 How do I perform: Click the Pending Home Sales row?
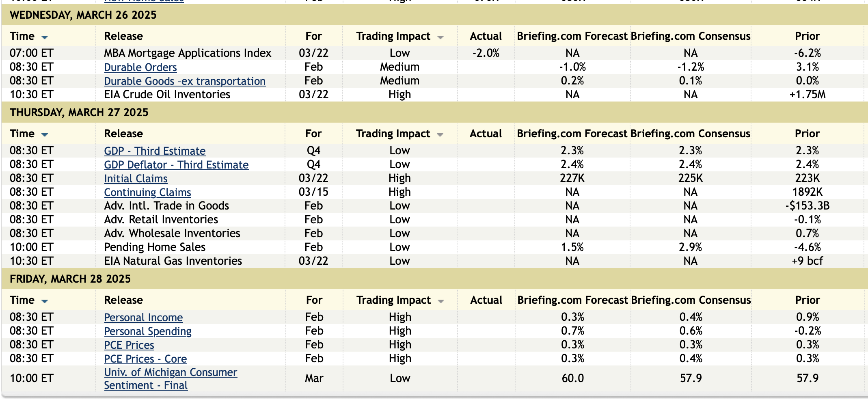tap(155, 247)
